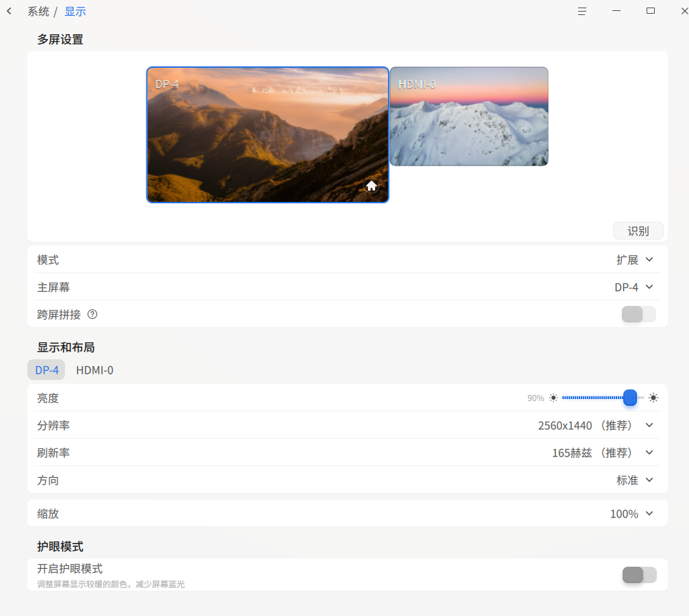
Task: Click the home icon on DP-4 preview
Action: [x=372, y=186]
